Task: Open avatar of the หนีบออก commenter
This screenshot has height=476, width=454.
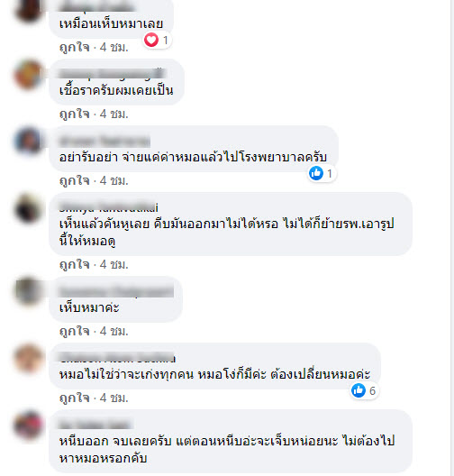Action: pos(29,425)
